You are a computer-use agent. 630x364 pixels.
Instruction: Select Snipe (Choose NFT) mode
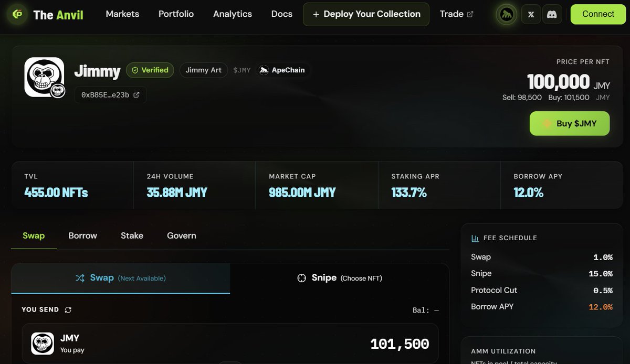pos(339,278)
